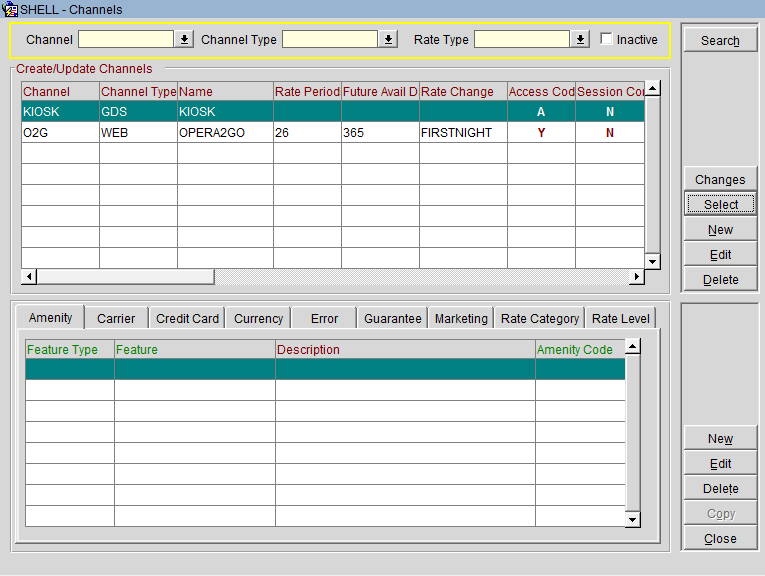This screenshot has height=576, width=765.
Task: Click the SHELL application icon in title bar
Action: coord(11,9)
